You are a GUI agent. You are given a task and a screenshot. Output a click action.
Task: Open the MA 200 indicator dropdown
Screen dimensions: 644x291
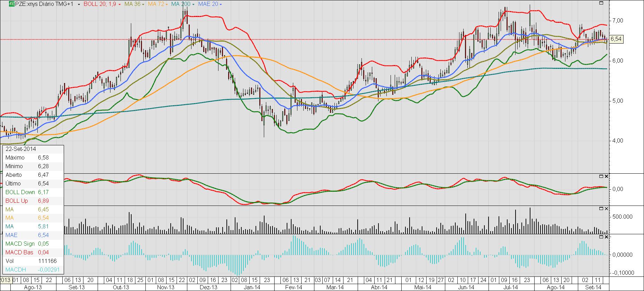(194, 4)
